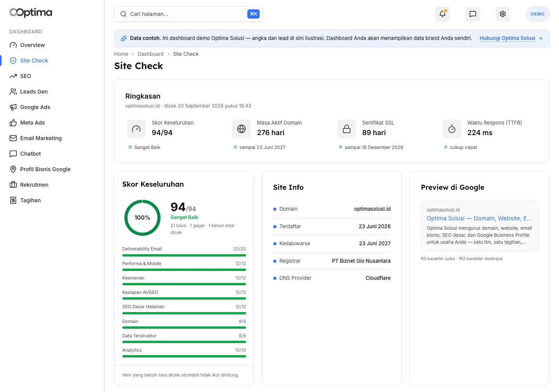
Task: Open the notifications bell
Action: [x=443, y=14]
